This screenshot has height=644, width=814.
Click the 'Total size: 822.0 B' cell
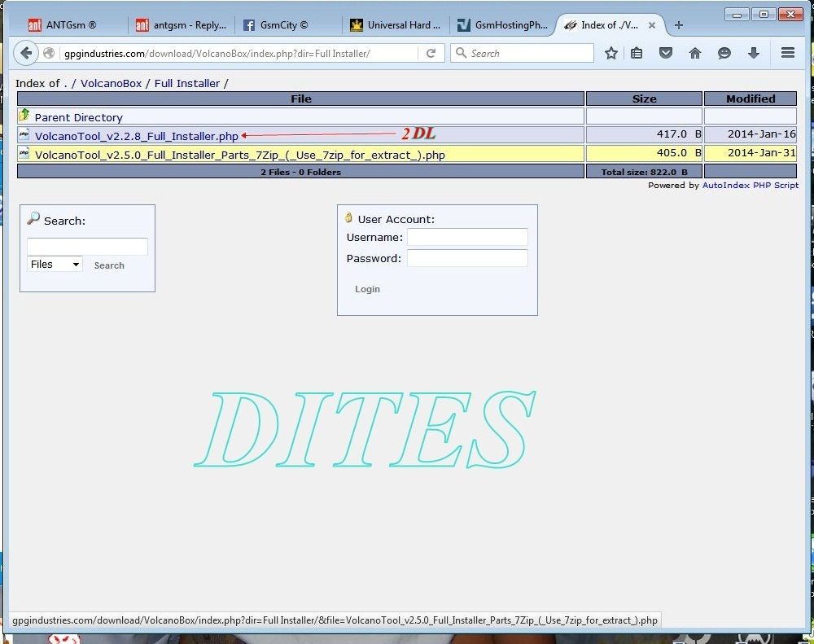click(x=644, y=172)
